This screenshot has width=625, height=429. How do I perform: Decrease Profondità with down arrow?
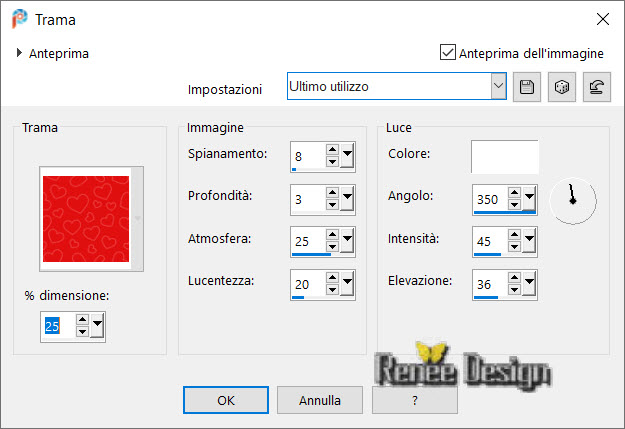(332, 205)
